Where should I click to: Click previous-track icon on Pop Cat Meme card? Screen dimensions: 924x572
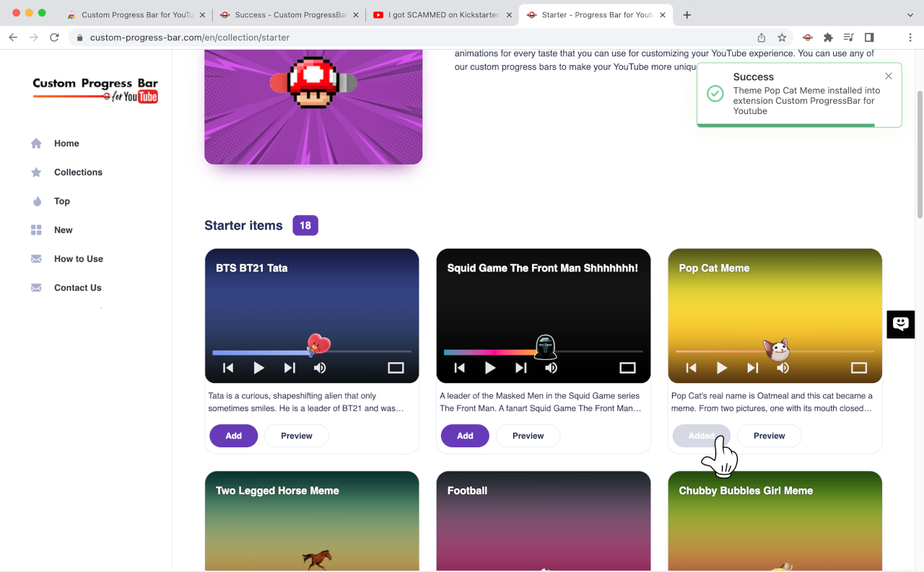[691, 368]
